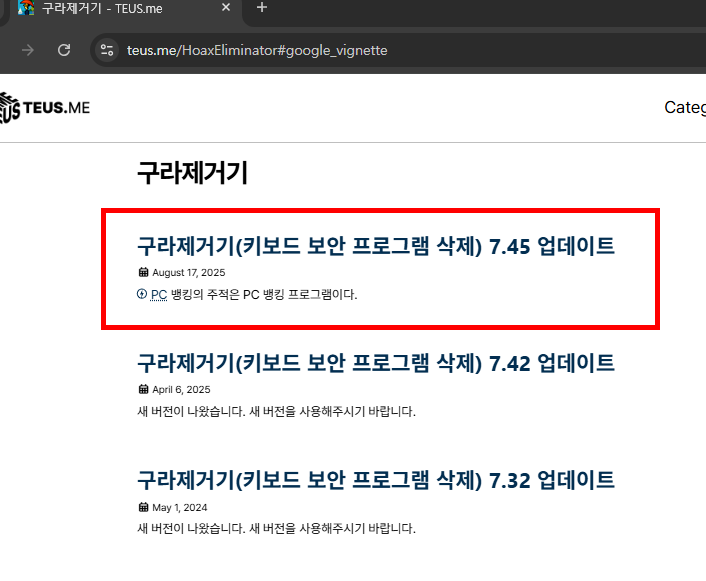The height and width of the screenshot is (581, 706).
Task: Click excerpt text under 7.32 post
Action: coord(276,528)
